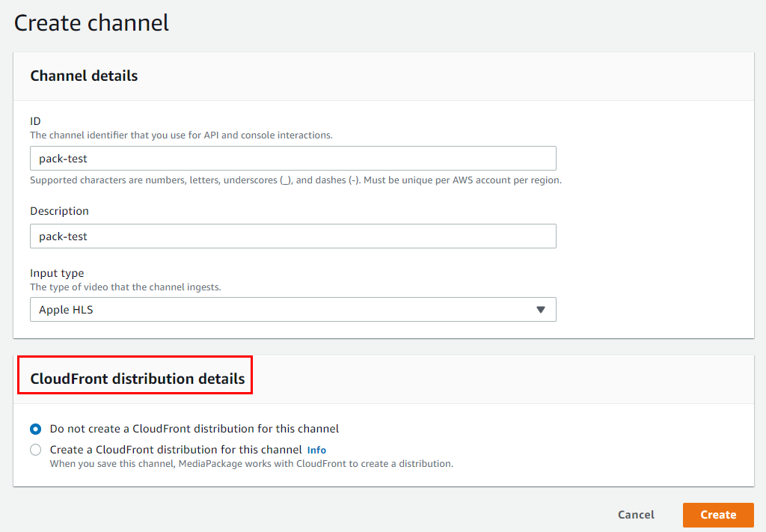Click the Input type field label

57,272
